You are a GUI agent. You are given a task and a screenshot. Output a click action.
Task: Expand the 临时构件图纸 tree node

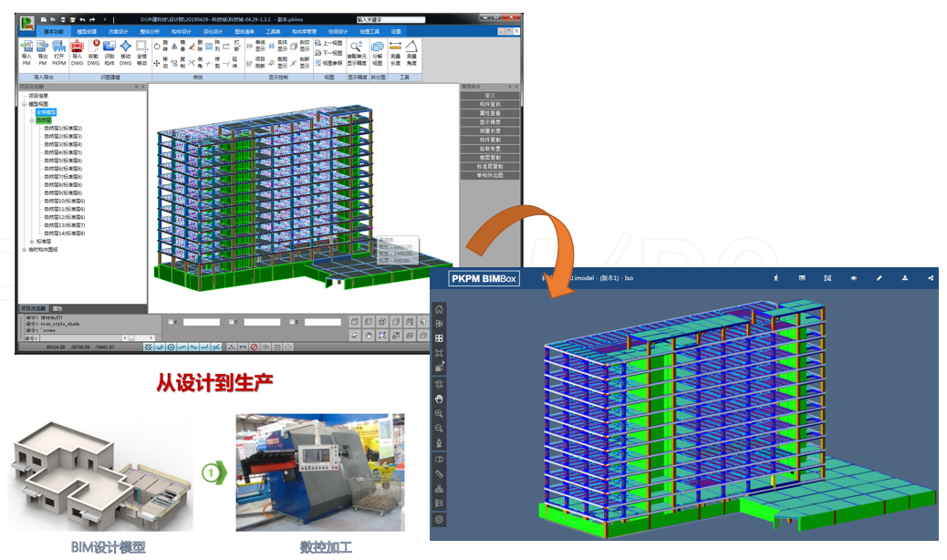24,249
